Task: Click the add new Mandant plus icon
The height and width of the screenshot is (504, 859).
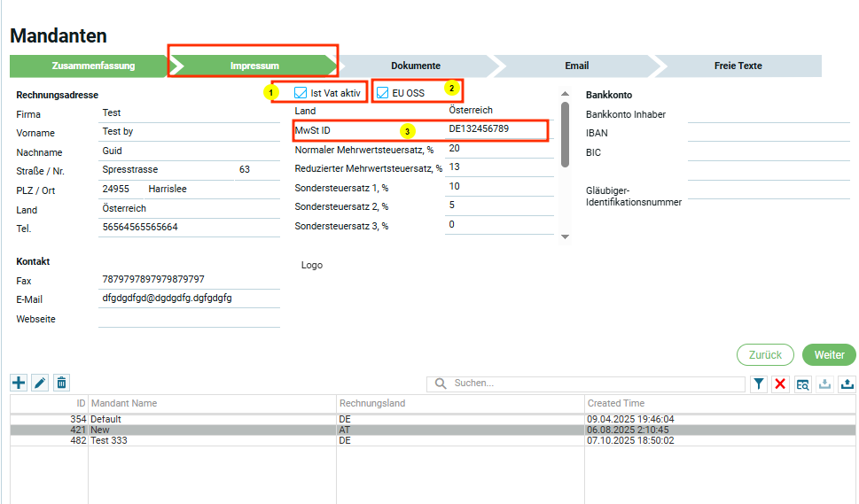Action: coord(19,383)
